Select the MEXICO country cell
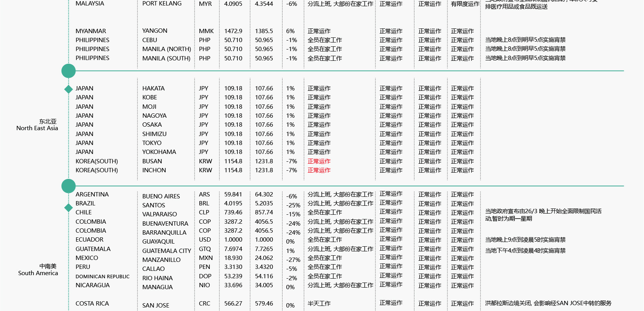The image size is (644, 311). pos(87,258)
